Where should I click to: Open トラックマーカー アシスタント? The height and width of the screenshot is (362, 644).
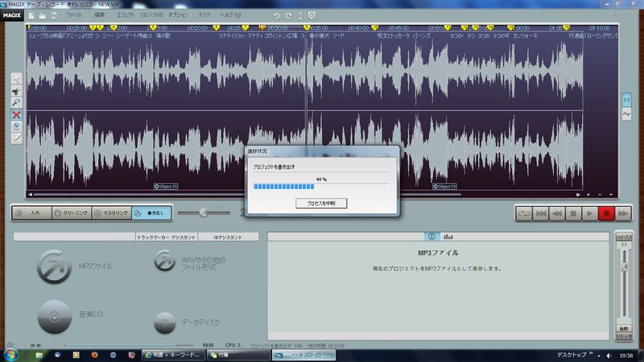click(167, 237)
